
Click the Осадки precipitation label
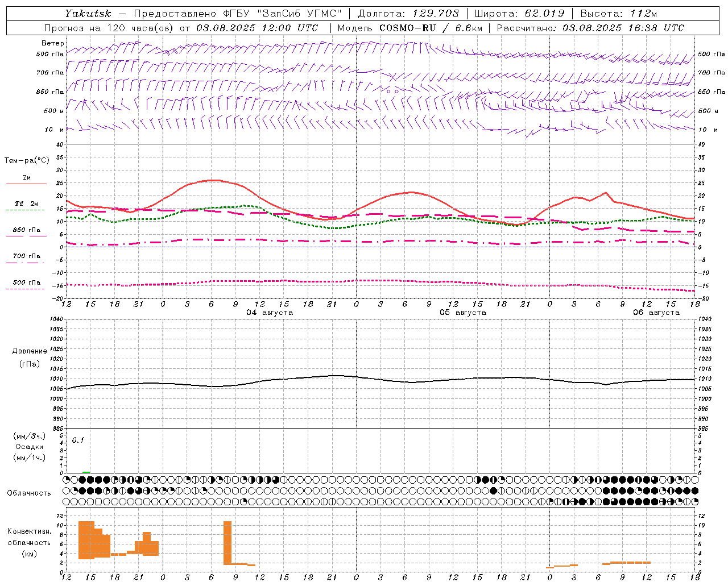[30, 447]
